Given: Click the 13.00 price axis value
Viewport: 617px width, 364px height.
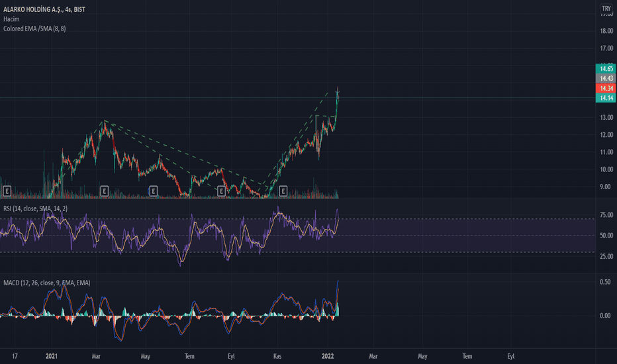Looking at the screenshot, I should [606, 117].
